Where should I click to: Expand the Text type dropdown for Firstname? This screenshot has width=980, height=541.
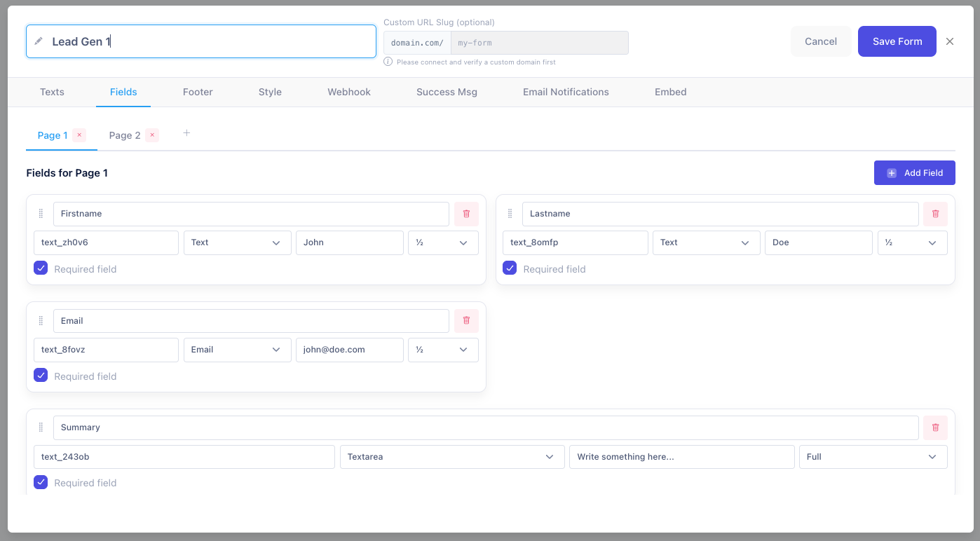click(x=237, y=242)
